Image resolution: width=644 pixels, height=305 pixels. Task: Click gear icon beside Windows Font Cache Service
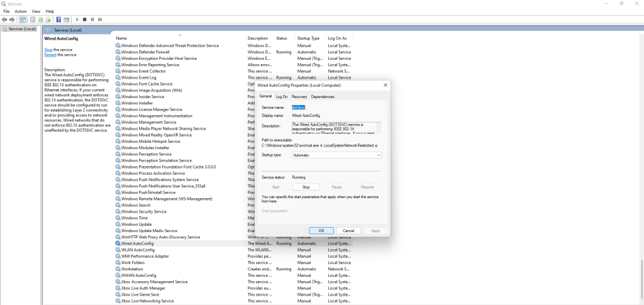point(118,84)
